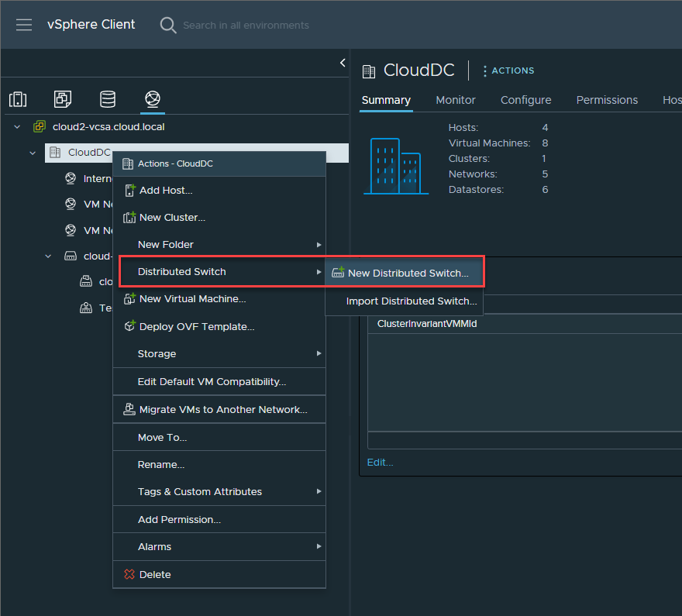Collapse the cloud- distributed switch tree node
Viewport: 682px width, 616px height.
(48, 256)
